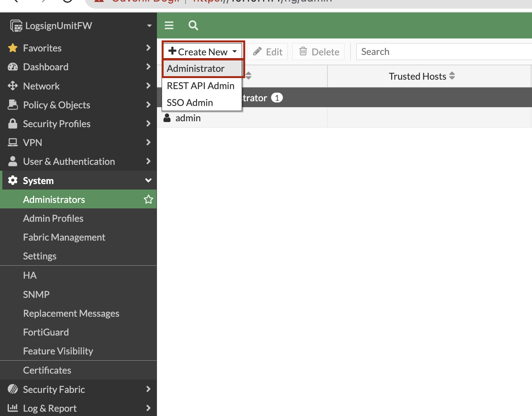
Task: Click the pencil icon on Edit
Action: click(x=257, y=51)
